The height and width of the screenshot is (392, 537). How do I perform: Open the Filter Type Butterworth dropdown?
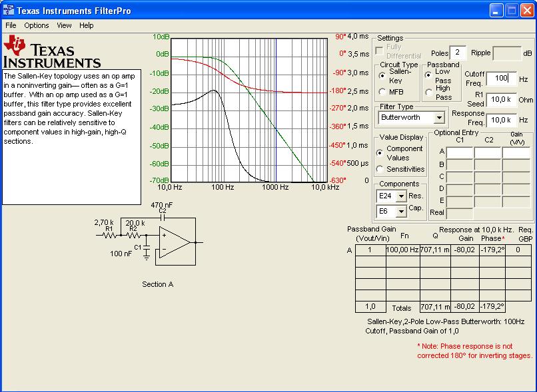point(438,118)
